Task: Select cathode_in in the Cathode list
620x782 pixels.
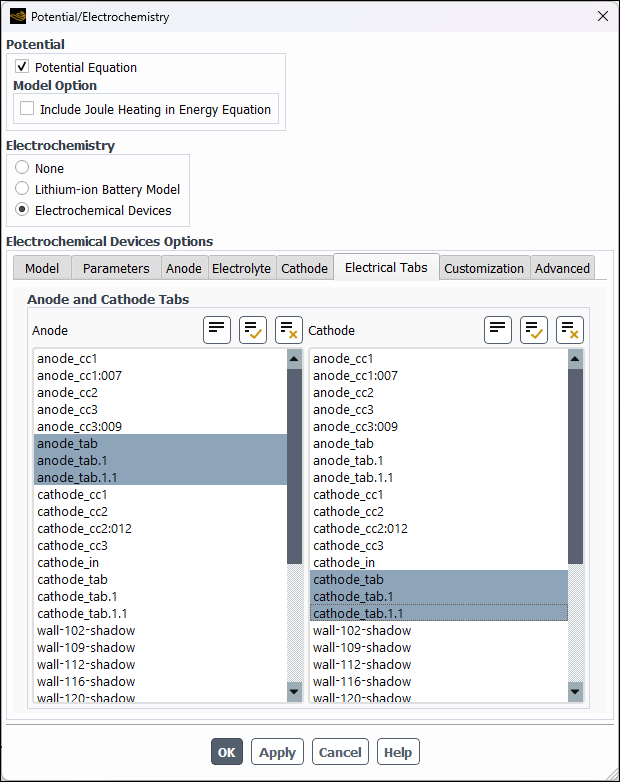Action: pyautogui.click(x=439, y=562)
